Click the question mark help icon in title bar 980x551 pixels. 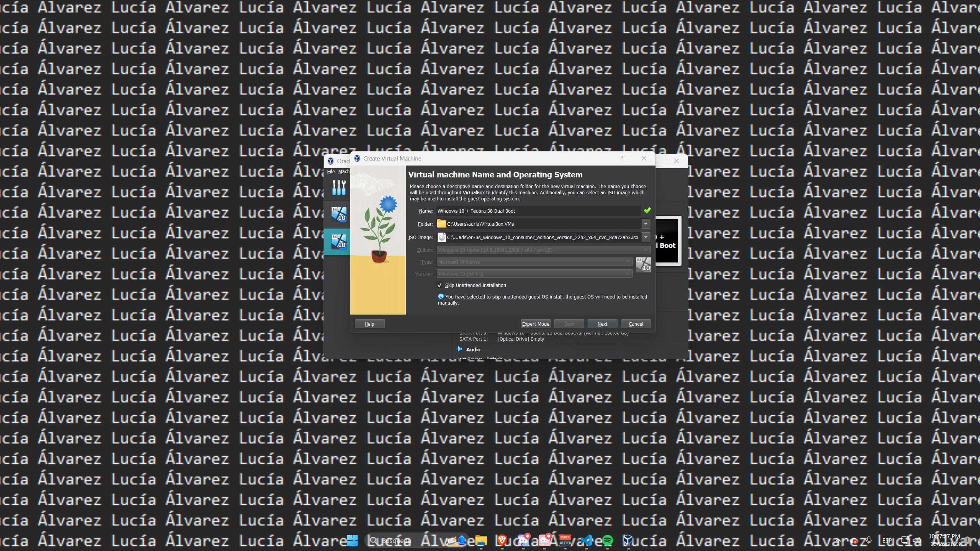[x=622, y=158]
